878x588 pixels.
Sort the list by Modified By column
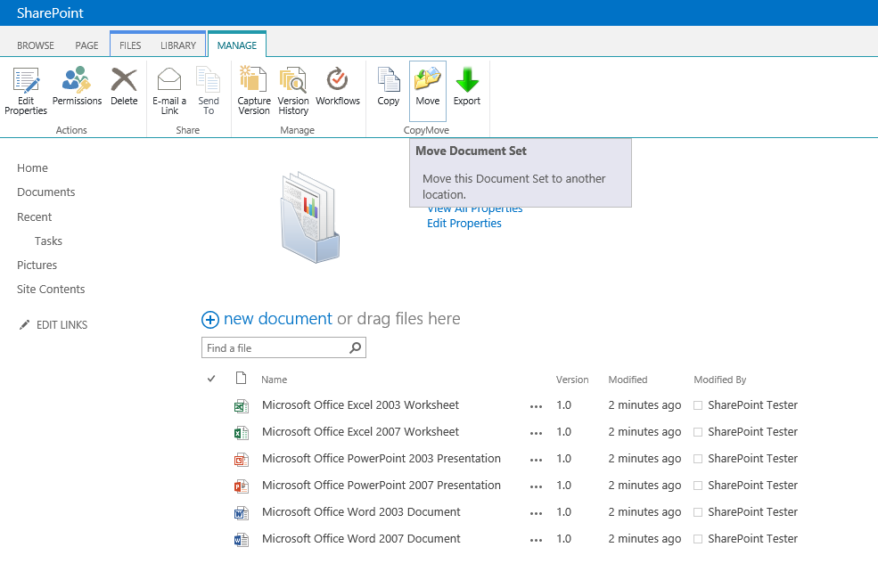(719, 380)
